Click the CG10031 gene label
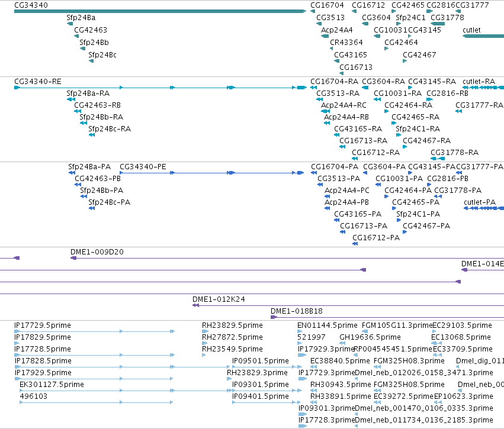 point(390,30)
